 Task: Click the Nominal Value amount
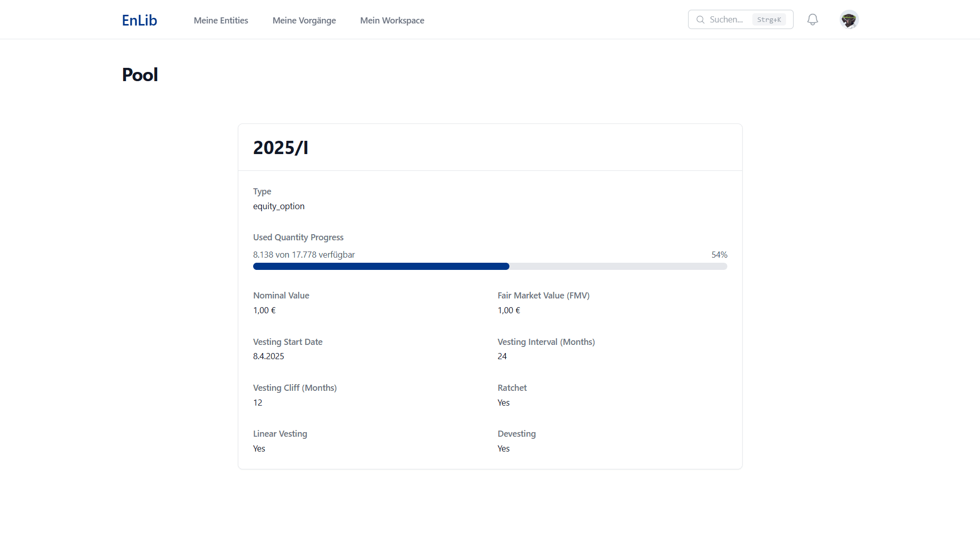[x=264, y=310]
